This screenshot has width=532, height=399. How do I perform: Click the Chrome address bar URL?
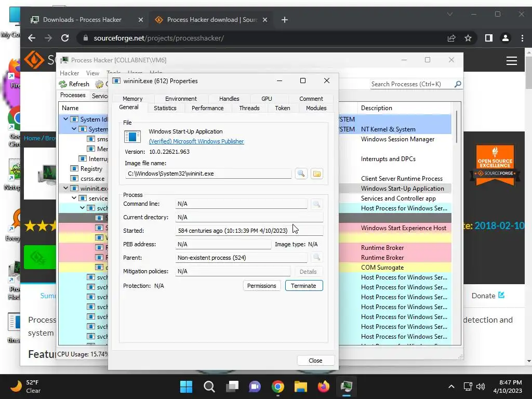pyautogui.click(x=158, y=38)
